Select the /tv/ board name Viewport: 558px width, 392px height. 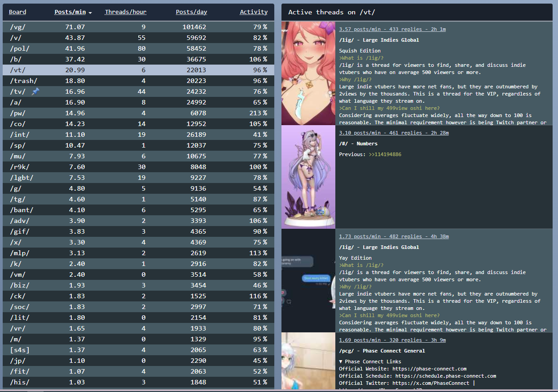point(18,91)
